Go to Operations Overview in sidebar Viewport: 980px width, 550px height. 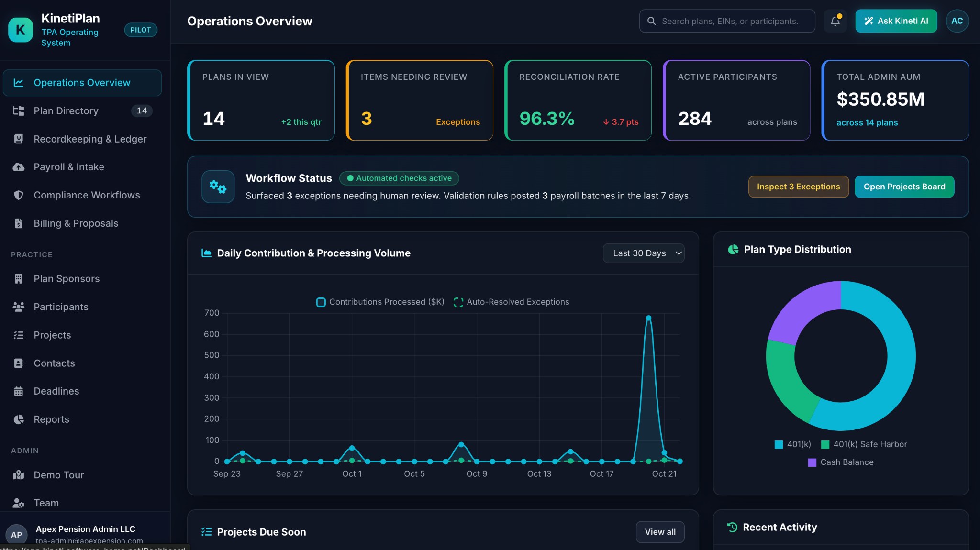(82, 83)
